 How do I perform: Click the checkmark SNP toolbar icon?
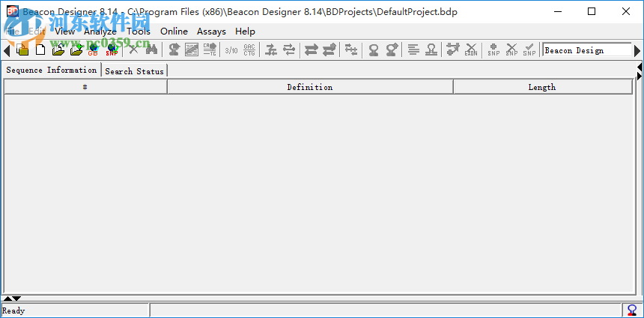click(529, 49)
